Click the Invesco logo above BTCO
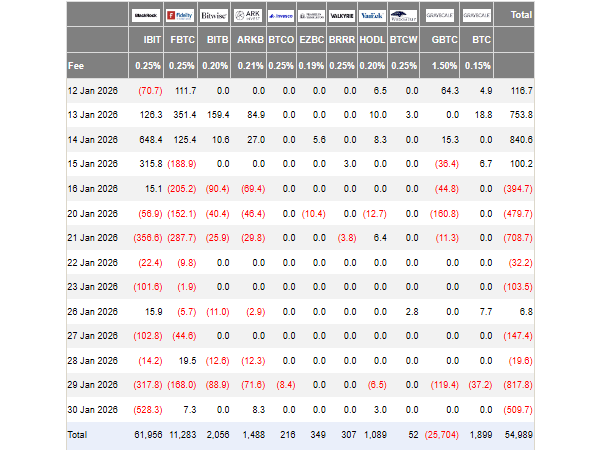The height and width of the screenshot is (450, 609). click(x=281, y=16)
